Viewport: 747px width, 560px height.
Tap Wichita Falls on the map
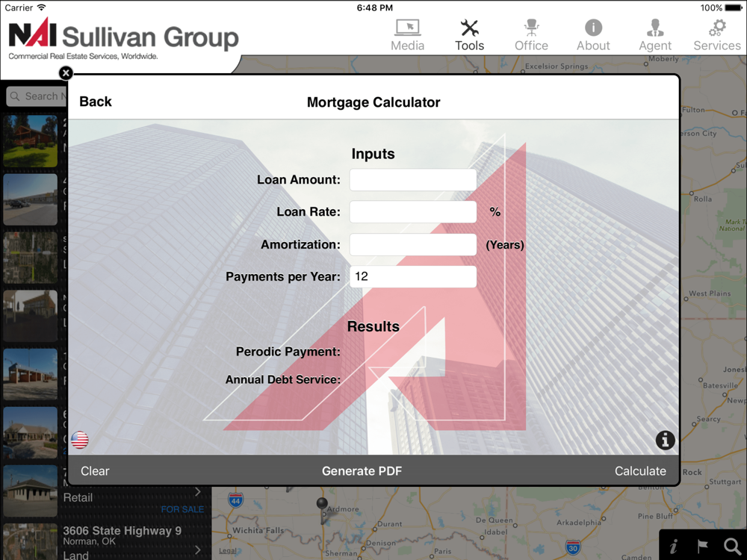[x=258, y=530]
